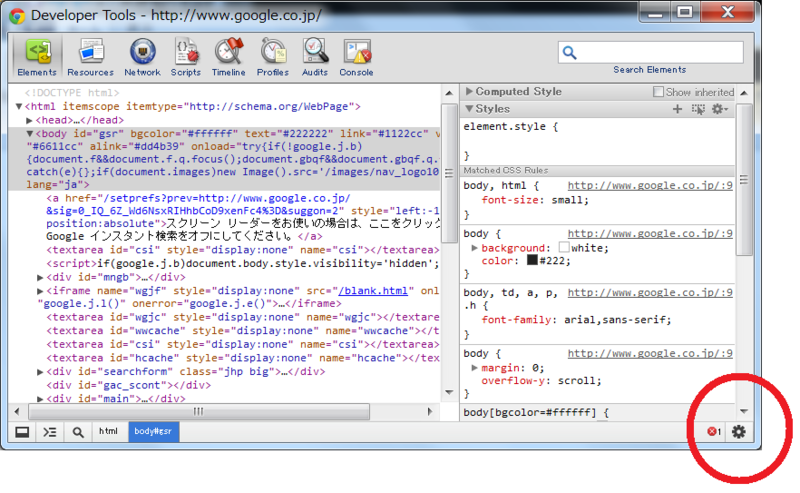Click the horizontal scrollbar in DOM tree
The height and width of the screenshot is (493, 800).
(x=199, y=412)
